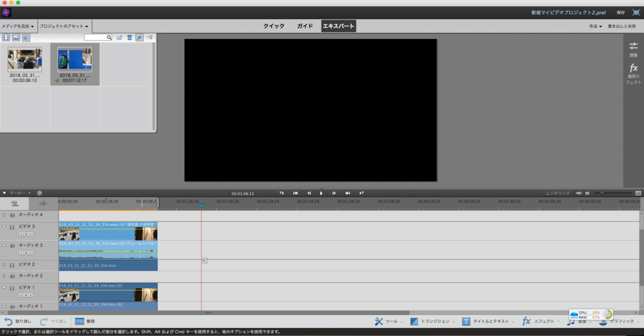Open the assets panel options list menu

[x=150, y=37]
